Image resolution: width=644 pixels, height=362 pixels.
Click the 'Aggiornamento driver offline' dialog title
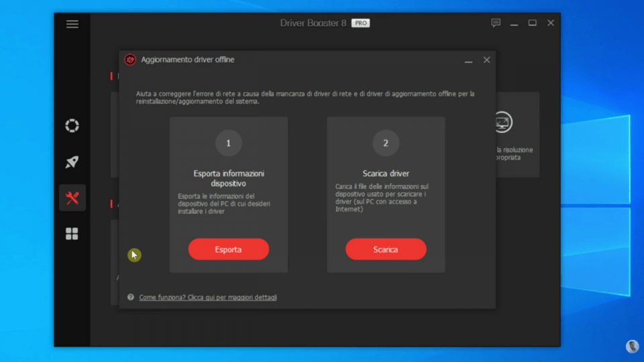(x=188, y=60)
